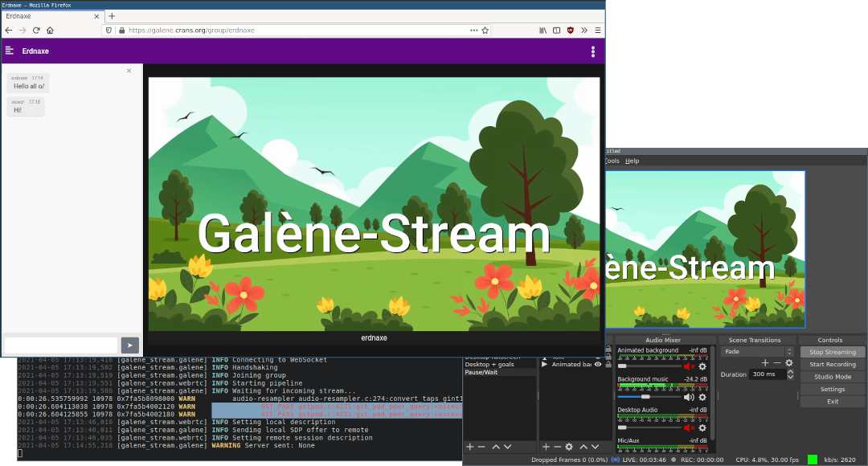Select 'Desktop + goals' scene in OBS
This screenshot has width=868, height=466.
pos(499,364)
